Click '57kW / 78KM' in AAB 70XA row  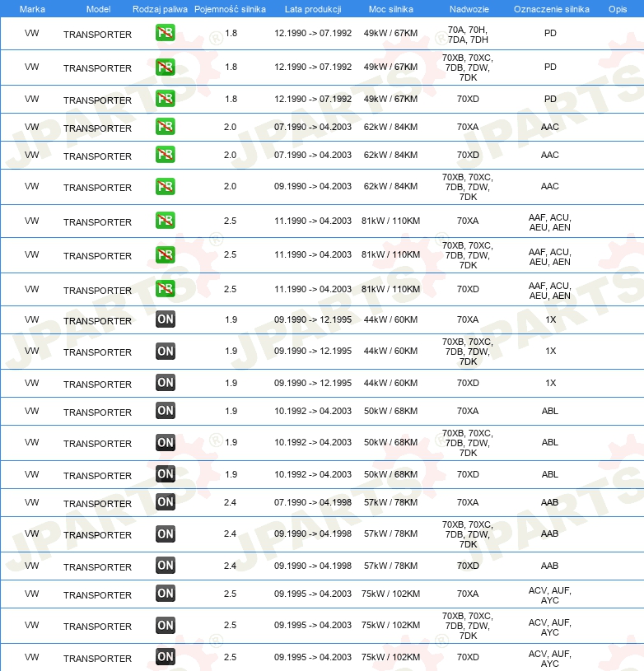pos(390,502)
